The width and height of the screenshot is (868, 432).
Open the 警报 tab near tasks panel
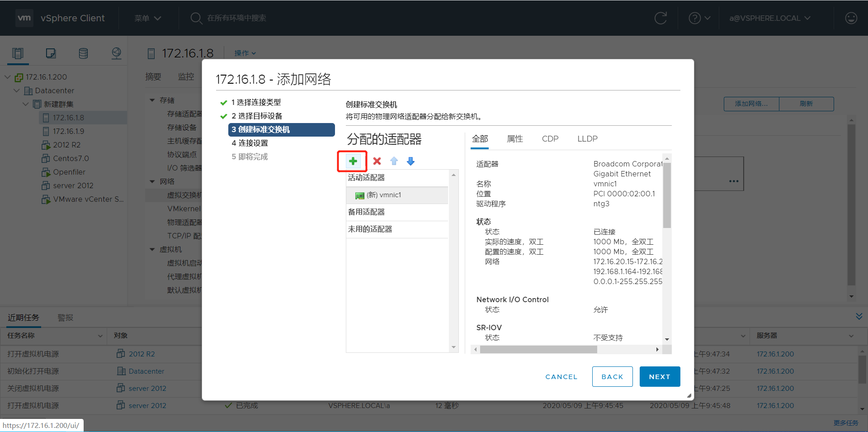[x=65, y=317]
